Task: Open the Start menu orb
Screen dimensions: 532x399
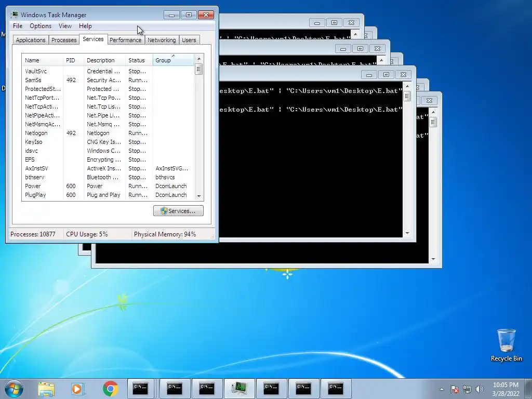Action: (x=14, y=389)
